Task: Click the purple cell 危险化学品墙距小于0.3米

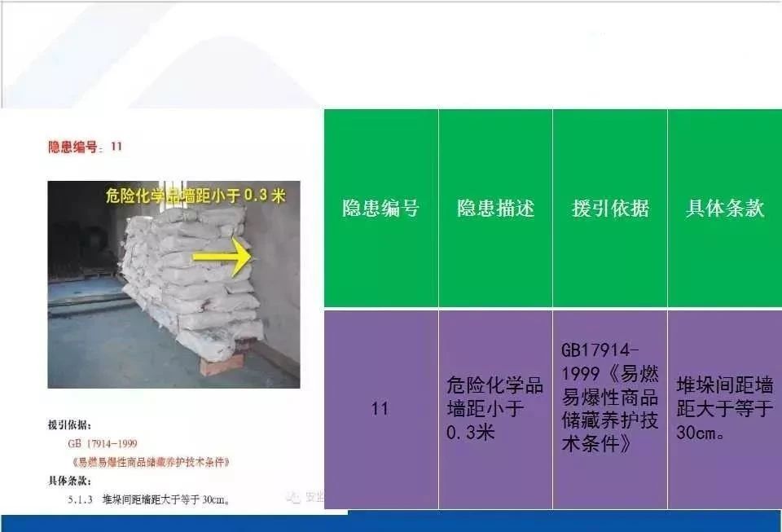Action: 495,409
